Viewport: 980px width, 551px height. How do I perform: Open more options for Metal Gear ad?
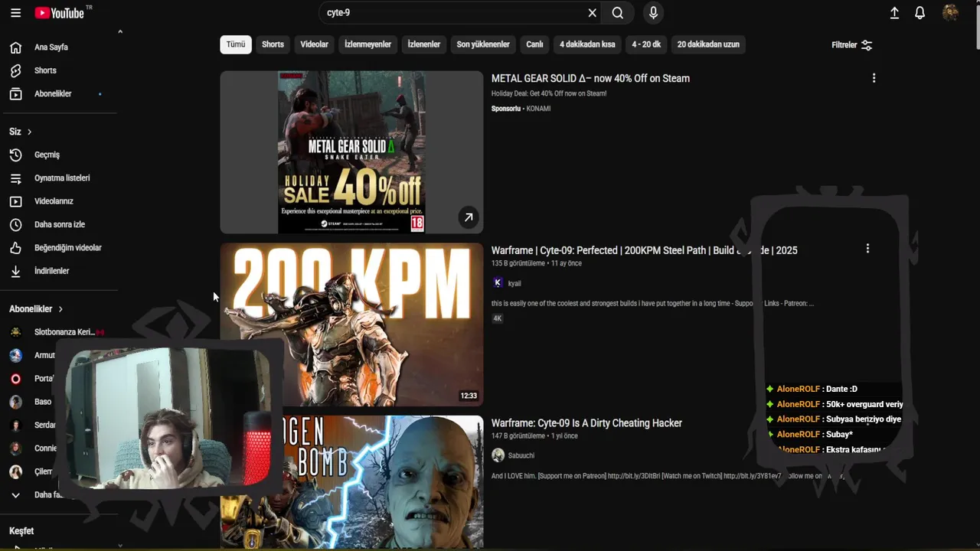(x=874, y=78)
